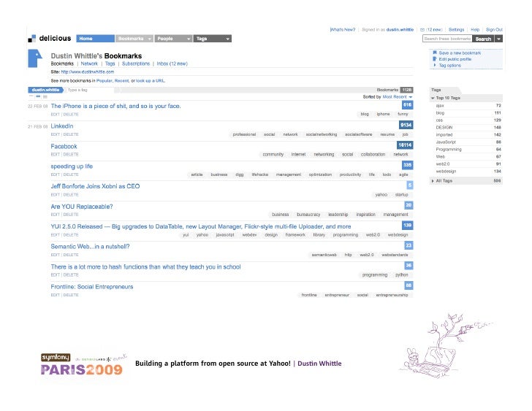Click the Save a new bookmark icon
The height and width of the screenshot is (411, 532).
(x=435, y=53)
